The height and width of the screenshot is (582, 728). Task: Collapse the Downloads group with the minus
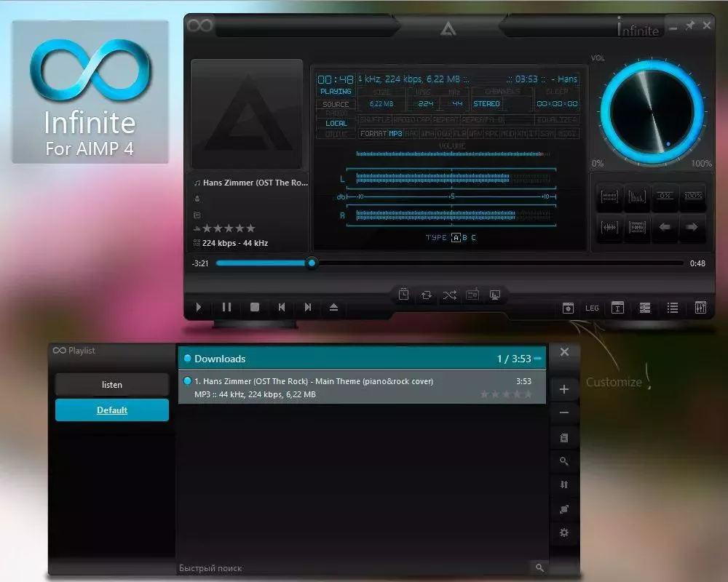click(538, 359)
